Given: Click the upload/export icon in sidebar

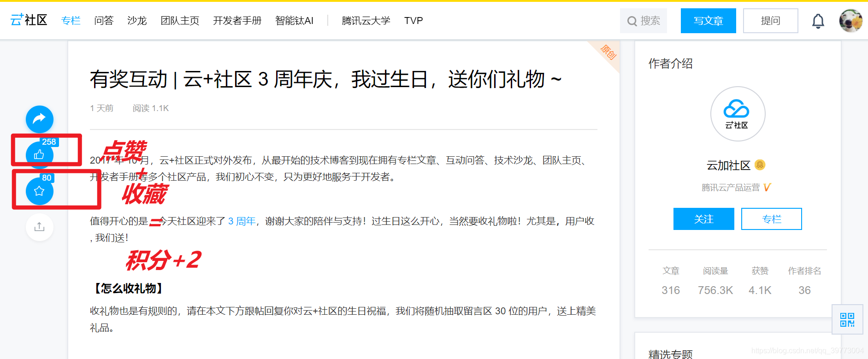Looking at the screenshot, I should 40,227.
